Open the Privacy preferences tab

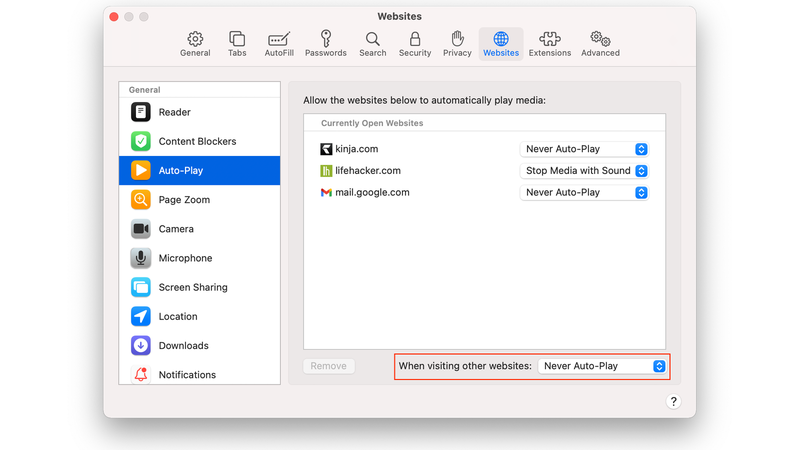[457, 44]
